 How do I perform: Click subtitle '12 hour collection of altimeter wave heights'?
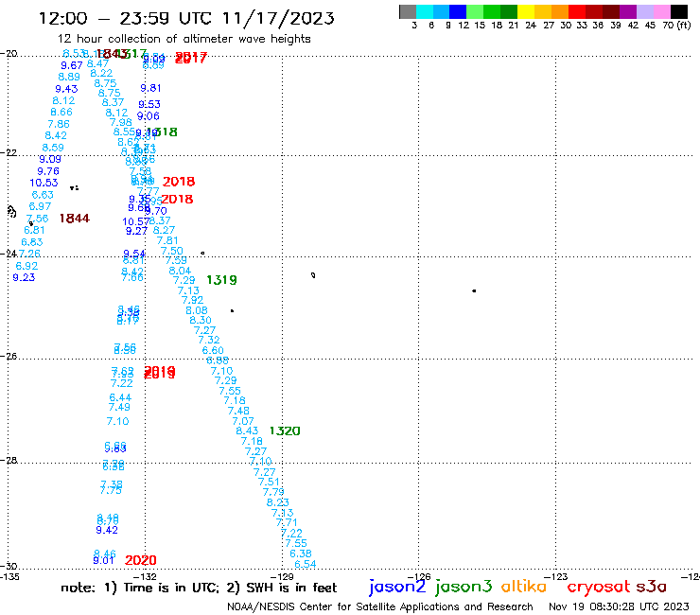tap(184, 40)
